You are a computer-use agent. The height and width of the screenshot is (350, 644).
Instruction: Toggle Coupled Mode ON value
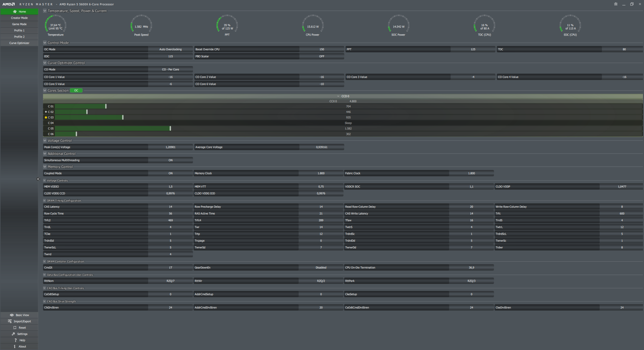point(170,173)
